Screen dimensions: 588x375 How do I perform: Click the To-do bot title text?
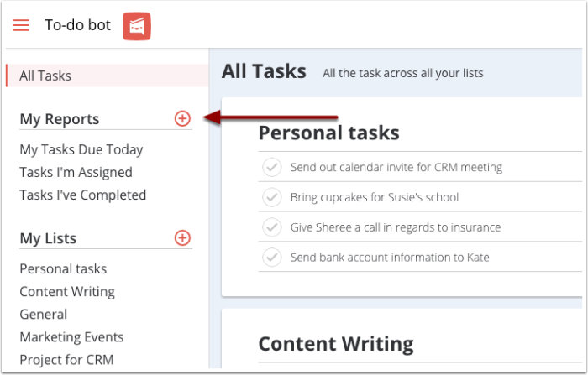click(x=77, y=25)
